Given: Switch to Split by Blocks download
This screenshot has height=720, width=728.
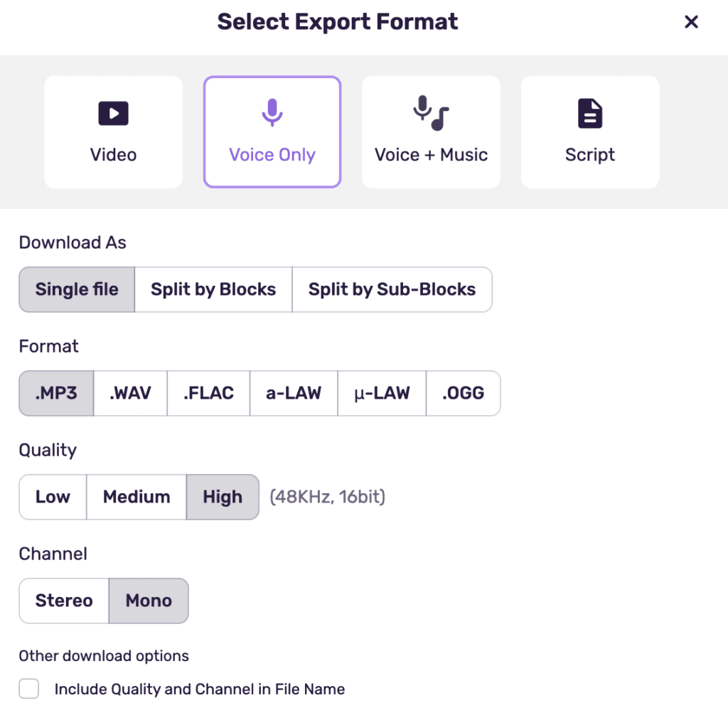Looking at the screenshot, I should 213,289.
